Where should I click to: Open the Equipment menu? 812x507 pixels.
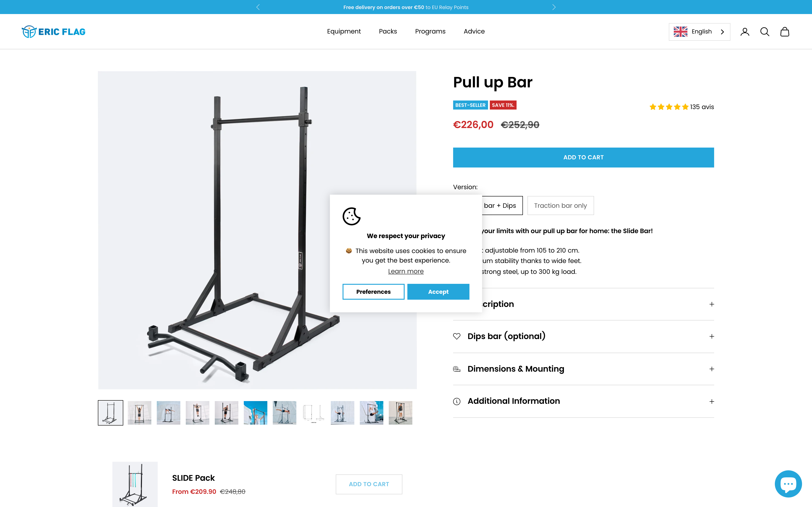click(344, 31)
